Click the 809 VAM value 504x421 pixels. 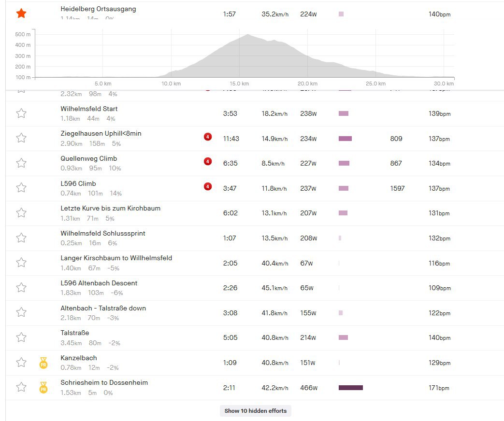point(396,139)
